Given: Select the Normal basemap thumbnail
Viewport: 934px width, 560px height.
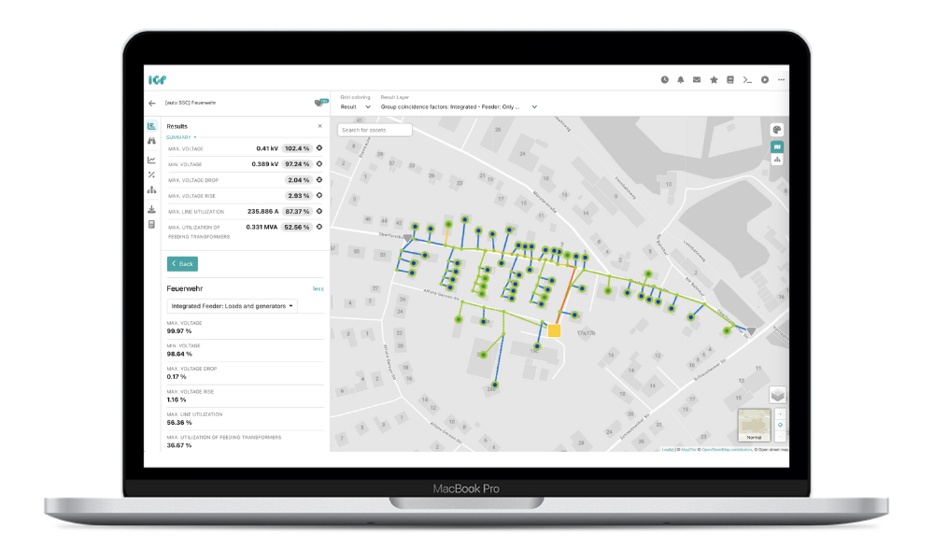Looking at the screenshot, I should pyautogui.click(x=754, y=425).
